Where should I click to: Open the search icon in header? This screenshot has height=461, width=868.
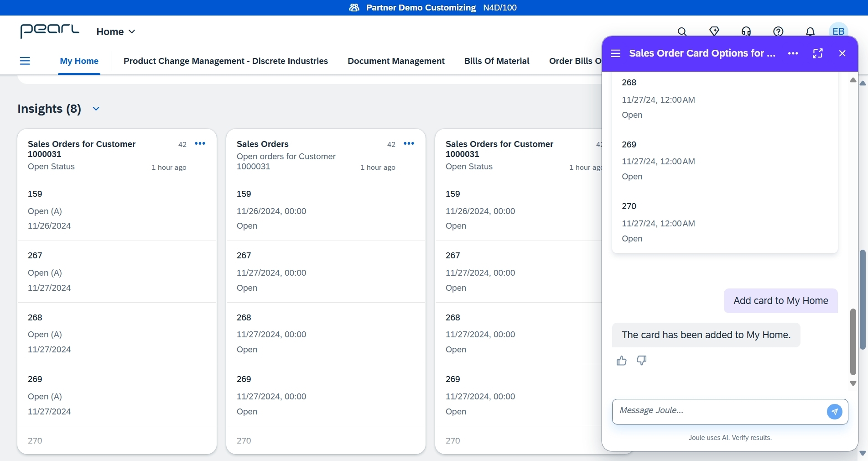[x=682, y=31]
